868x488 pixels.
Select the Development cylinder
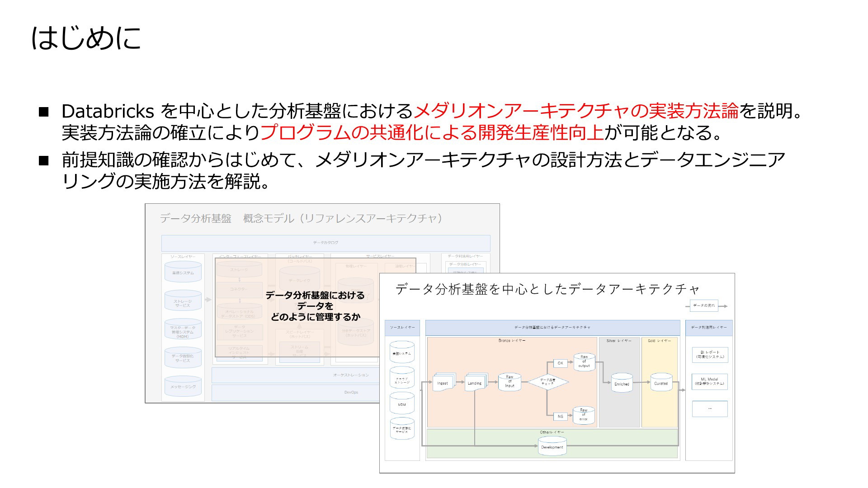552,446
